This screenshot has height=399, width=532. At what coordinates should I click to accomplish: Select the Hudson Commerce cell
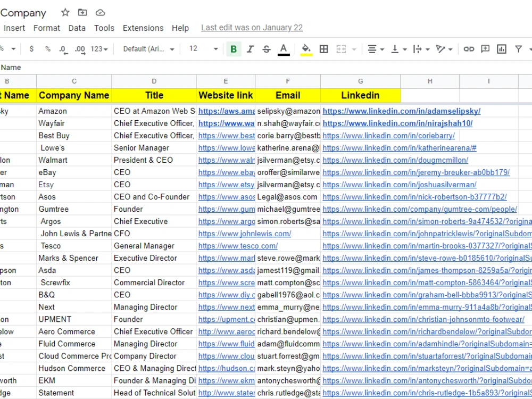tap(74, 368)
